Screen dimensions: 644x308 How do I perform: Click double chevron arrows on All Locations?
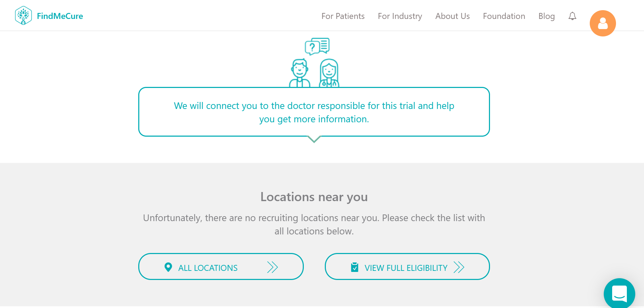point(272,267)
